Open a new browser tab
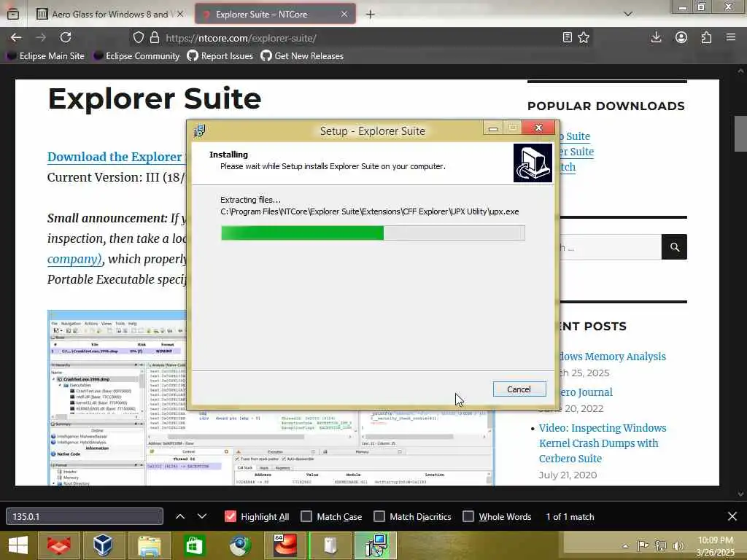This screenshot has height=560, width=747. 370,15
